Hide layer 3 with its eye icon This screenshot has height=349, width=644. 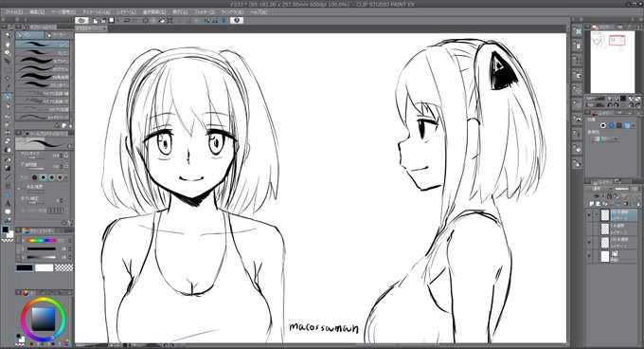[589, 215]
